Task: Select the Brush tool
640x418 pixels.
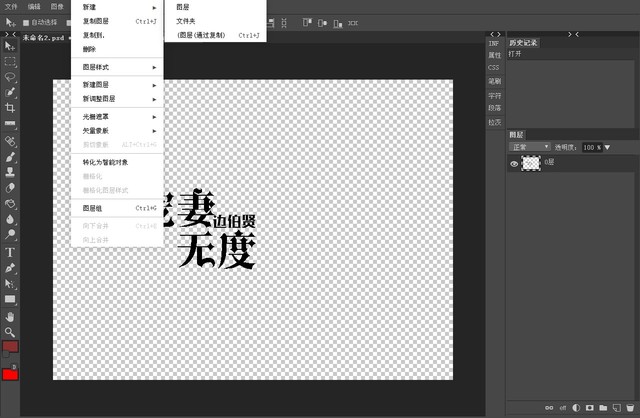Action: coord(10,157)
